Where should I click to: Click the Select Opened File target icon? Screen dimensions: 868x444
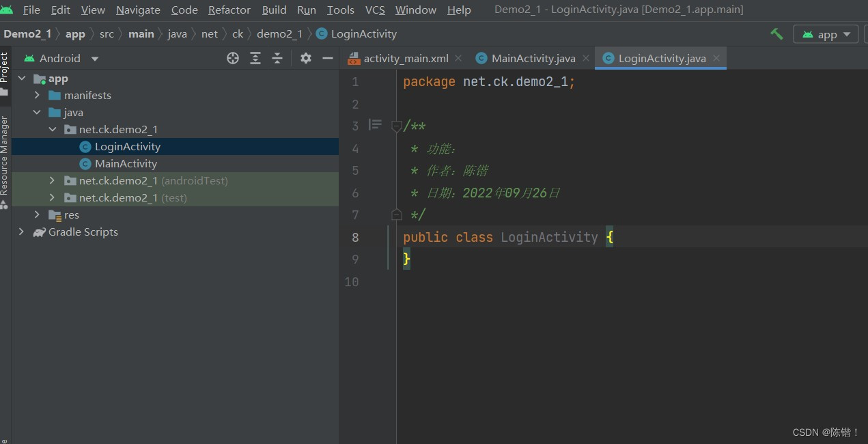pyautogui.click(x=233, y=58)
